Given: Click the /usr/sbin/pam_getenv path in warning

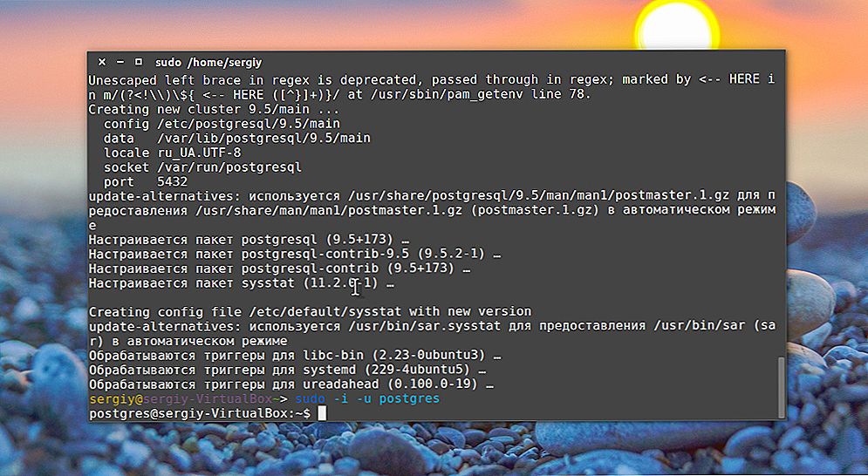Looking at the screenshot, I should [x=445, y=95].
